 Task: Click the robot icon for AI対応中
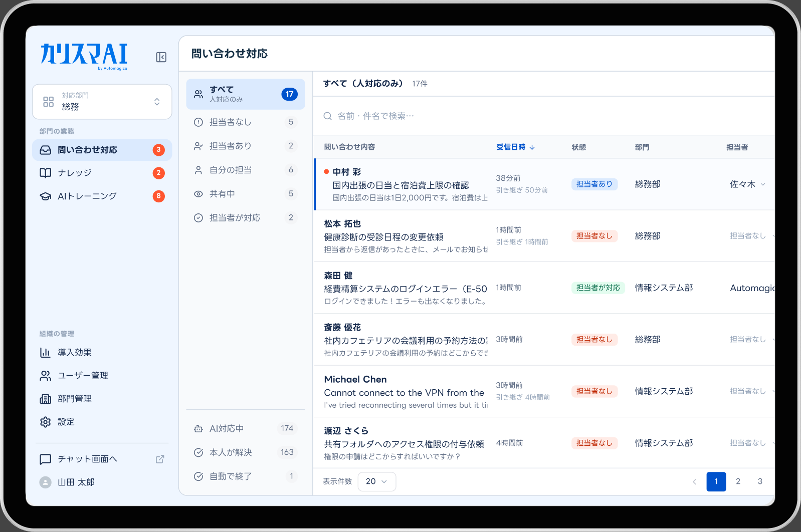198,429
